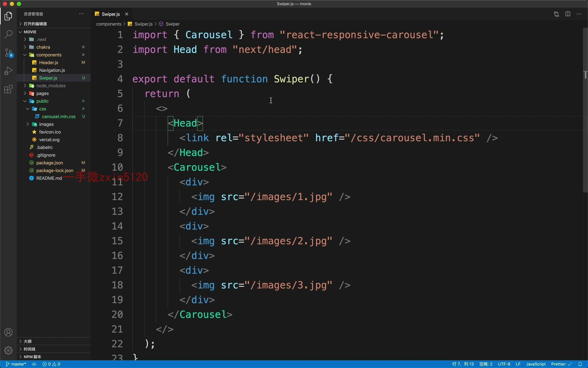The height and width of the screenshot is (368, 588).
Task: Collapse the public folder
Action: 54,101
